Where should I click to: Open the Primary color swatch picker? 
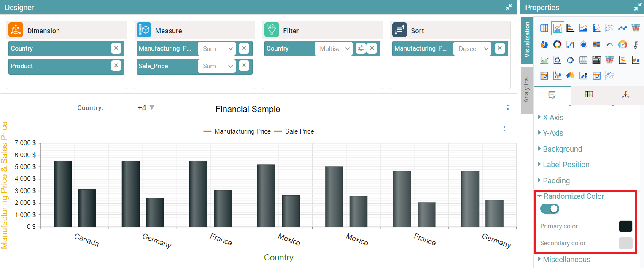(625, 226)
